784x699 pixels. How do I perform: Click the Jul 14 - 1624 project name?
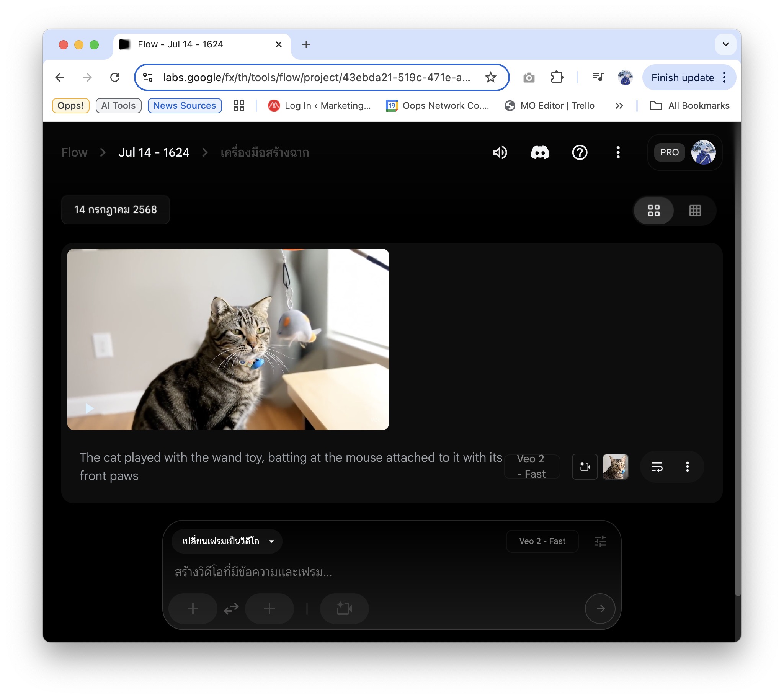[x=154, y=152]
